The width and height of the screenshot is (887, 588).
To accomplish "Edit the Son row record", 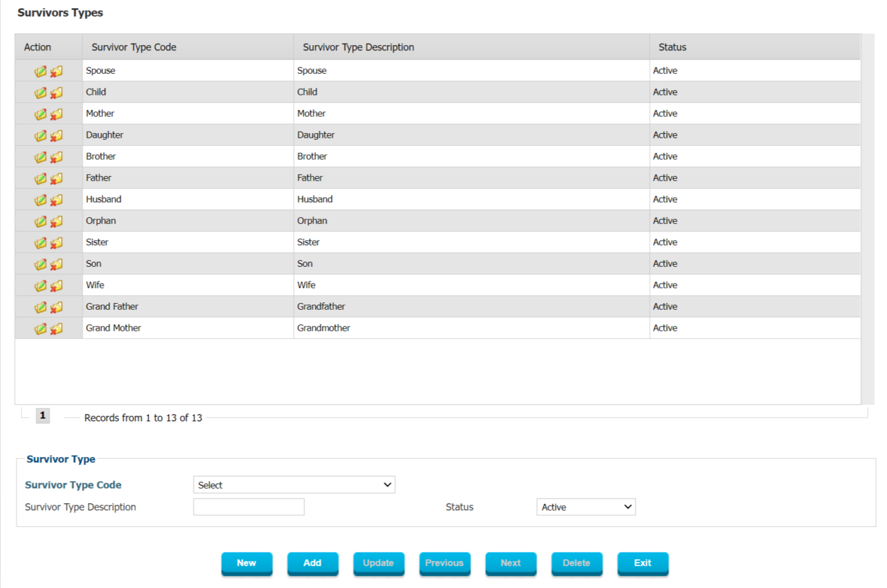I will point(40,265).
